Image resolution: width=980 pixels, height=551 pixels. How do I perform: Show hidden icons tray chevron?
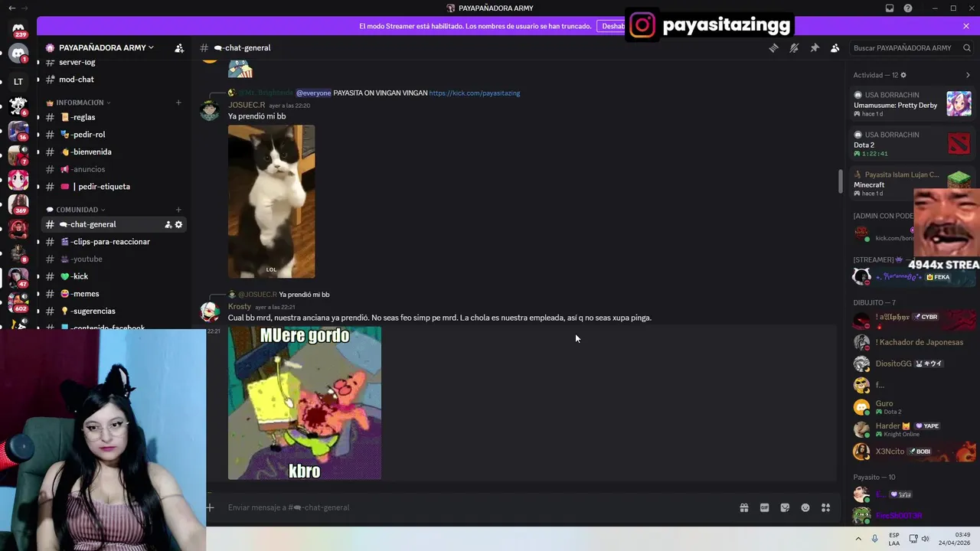(x=858, y=539)
